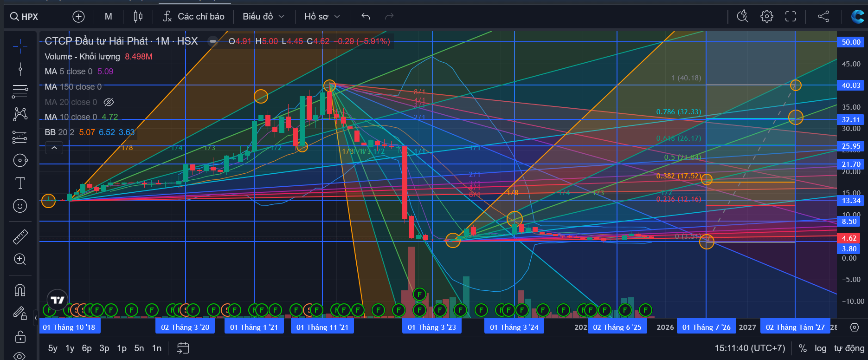Viewport: 868px width, 360px height.
Task: Select the Text annotation tool
Action: click(x=20, y=183)
